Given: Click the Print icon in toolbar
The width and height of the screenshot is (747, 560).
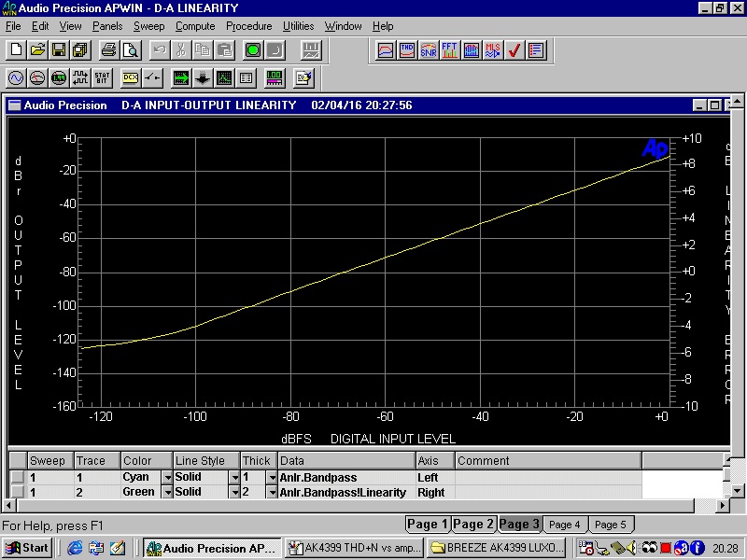Looking at the screenshot, I should (x=108, y=50).
